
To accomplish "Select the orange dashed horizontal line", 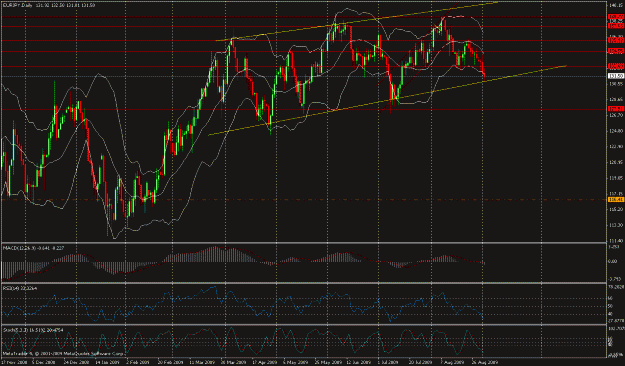I will [x=304, y=199].
